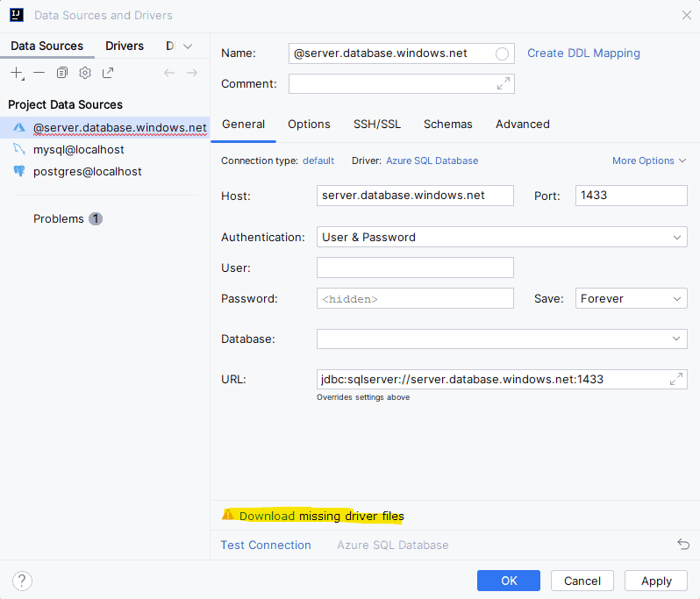The width and height of the screenshot is (700, 599).
Task: Click the default connection type link
Action: coord(318,160)
